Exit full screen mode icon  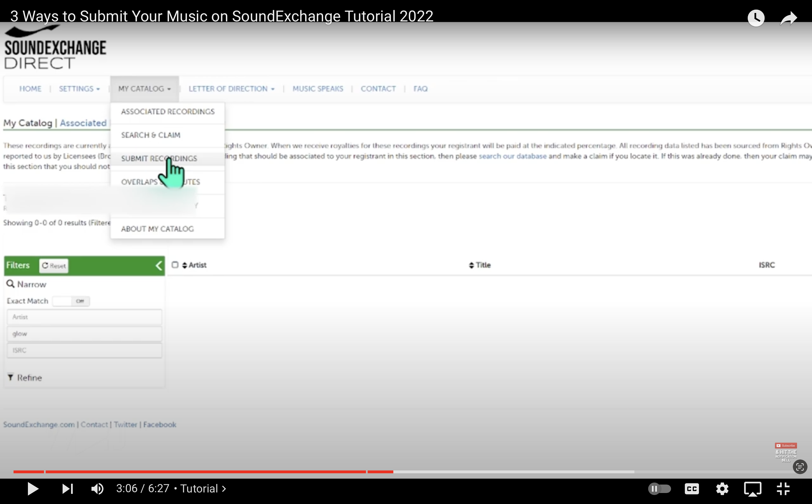coord(783,489)
